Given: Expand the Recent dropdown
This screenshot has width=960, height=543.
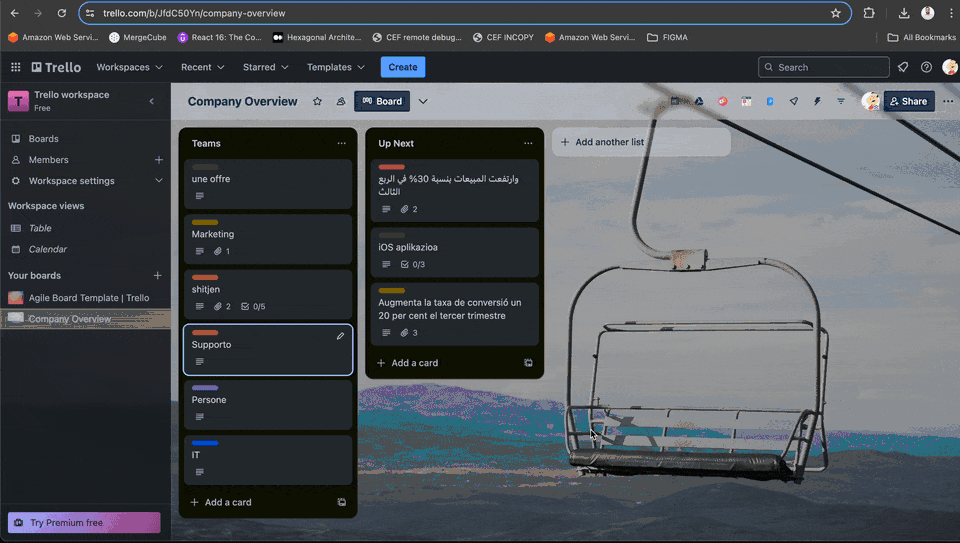Looking at the screenshot, I should click(203, 67).
